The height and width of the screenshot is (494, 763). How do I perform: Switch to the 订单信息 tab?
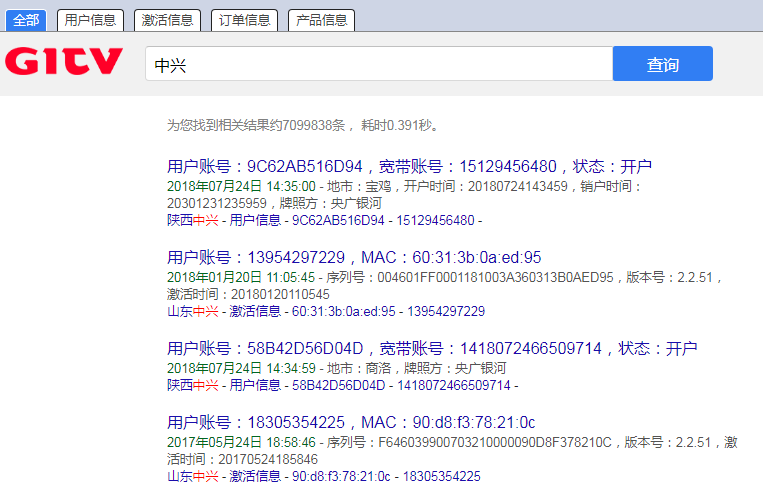244,20
